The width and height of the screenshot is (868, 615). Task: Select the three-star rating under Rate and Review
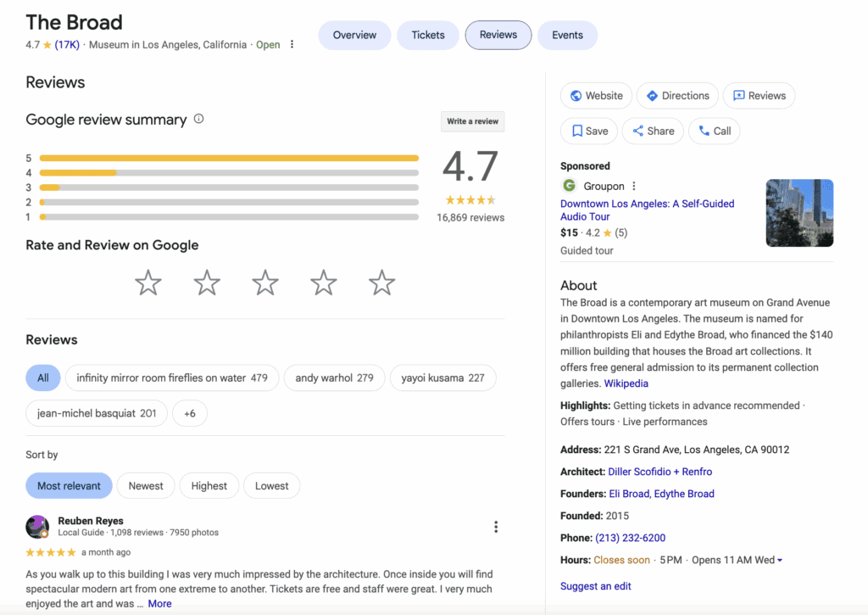pos(264,282)
